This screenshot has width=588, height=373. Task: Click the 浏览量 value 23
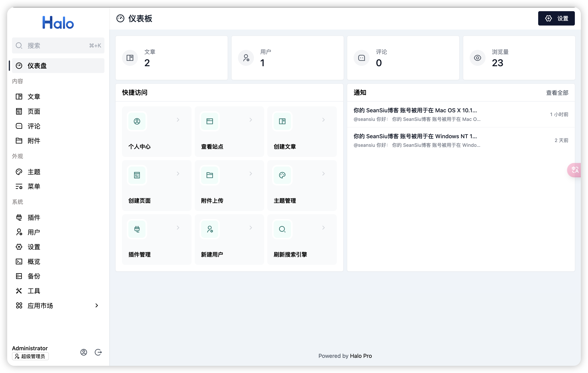[498, 63]
